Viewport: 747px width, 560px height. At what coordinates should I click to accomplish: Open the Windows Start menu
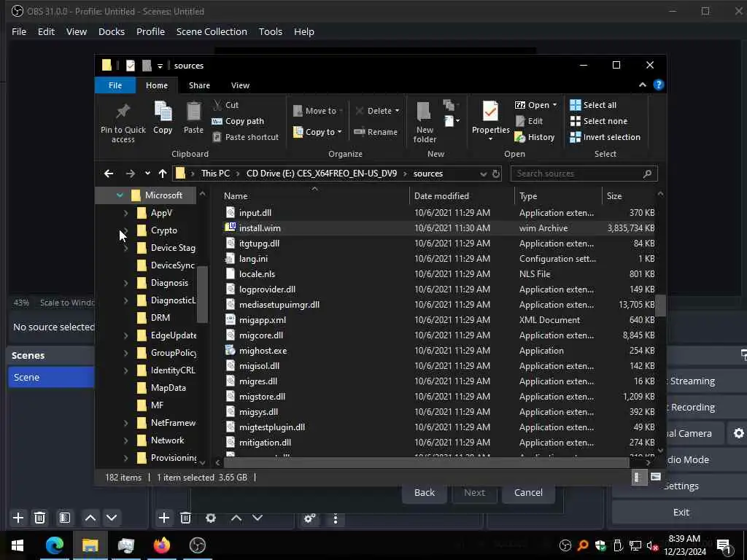coord(18,545)
